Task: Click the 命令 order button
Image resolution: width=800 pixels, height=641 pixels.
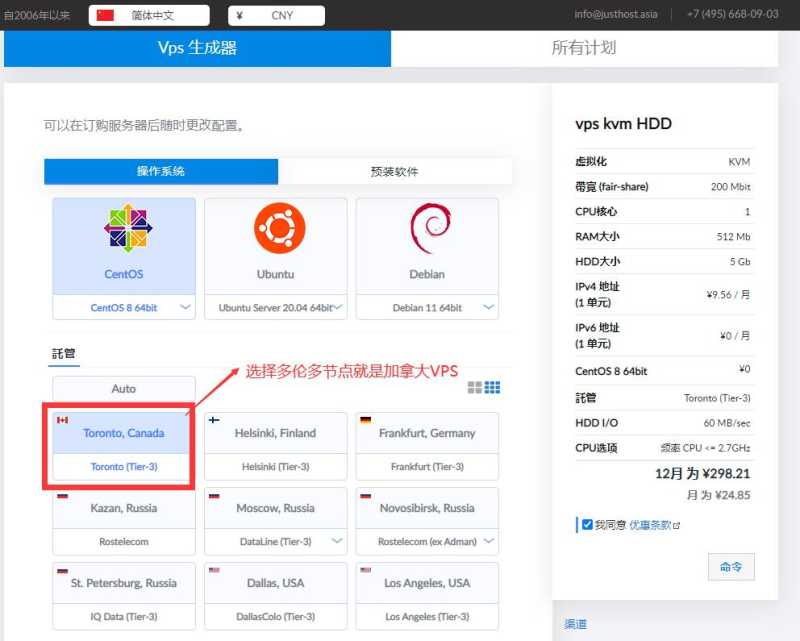Action: (731, 566)
